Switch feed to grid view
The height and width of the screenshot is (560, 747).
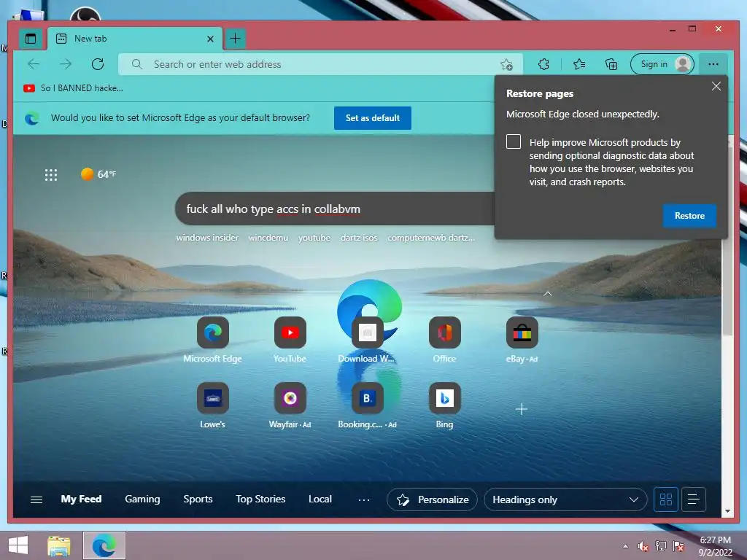pyautogui.click(x=666, y=499)
